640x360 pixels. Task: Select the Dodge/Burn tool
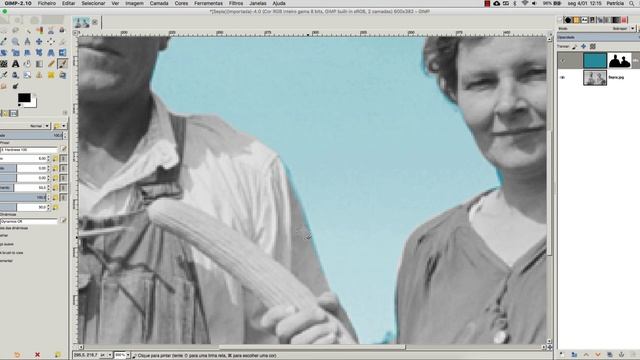15,86
